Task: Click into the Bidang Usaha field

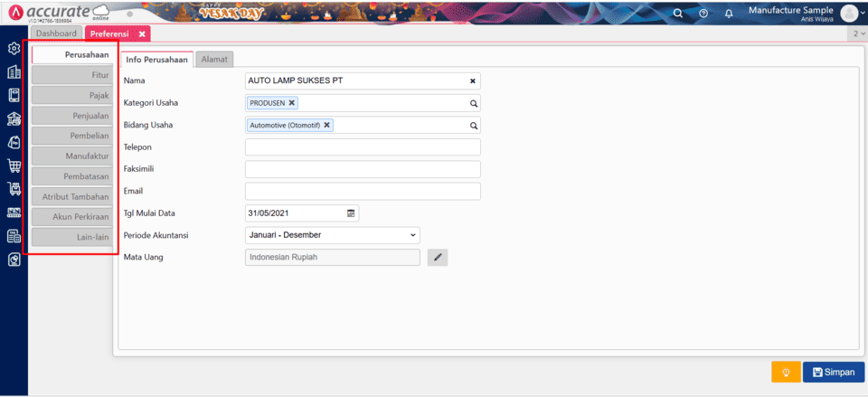Action: pyautogui.click(x=363, y=125)
